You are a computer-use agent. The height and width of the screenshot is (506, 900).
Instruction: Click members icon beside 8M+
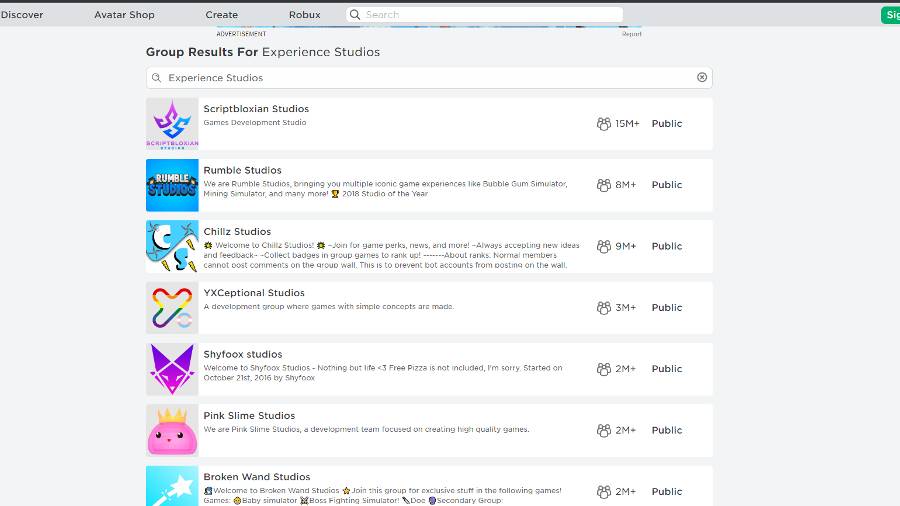603,185
